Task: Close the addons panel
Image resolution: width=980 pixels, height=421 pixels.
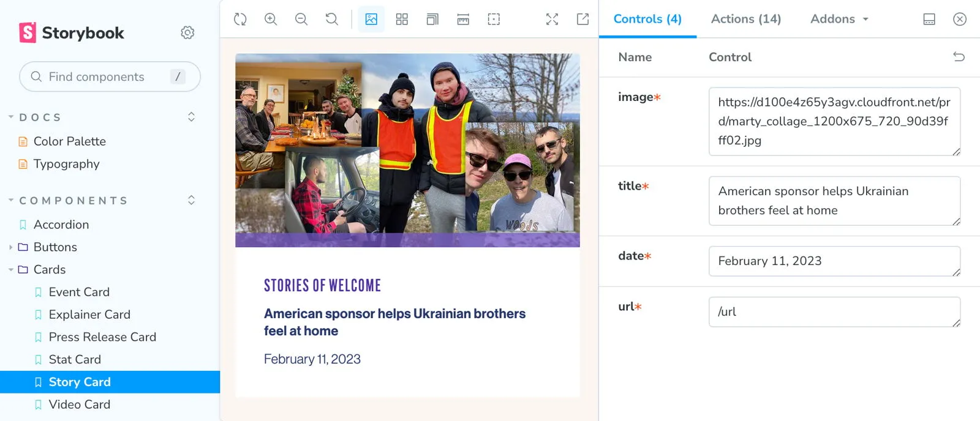Action: 960,19
